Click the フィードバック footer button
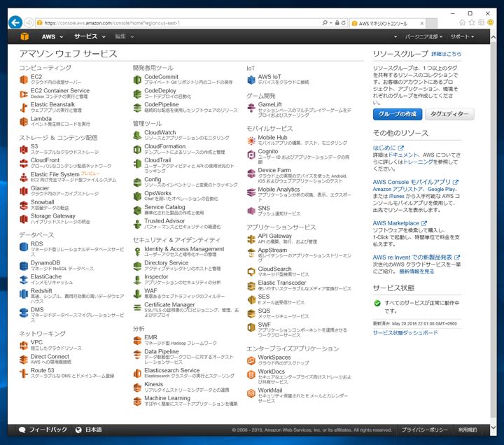Viewport: 504px width, 445px height. (x=43, y=430)
